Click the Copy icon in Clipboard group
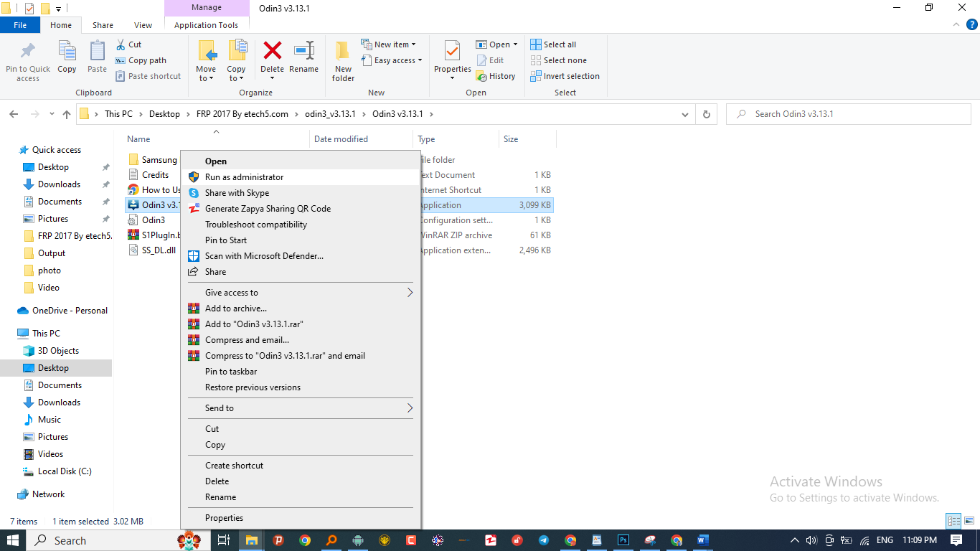This screenshot has height=551, width=980. point(67,57)
